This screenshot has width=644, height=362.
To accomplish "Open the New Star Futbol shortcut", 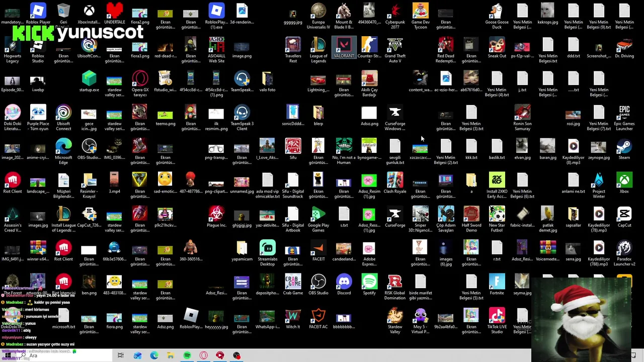I will 497,219.
